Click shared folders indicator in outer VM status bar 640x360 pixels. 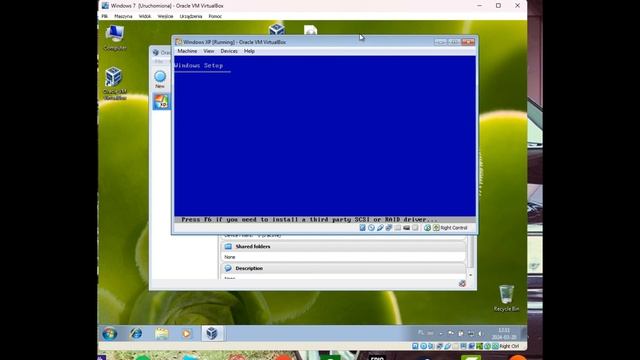(x=456, y=346)
